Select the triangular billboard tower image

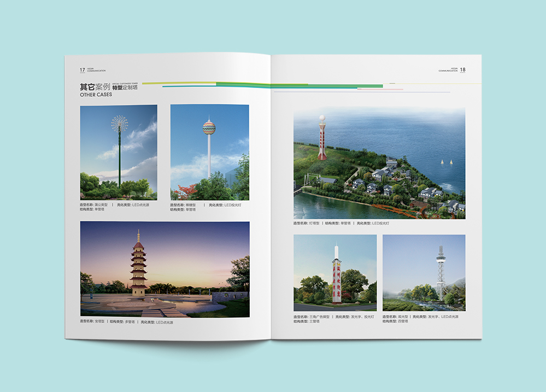(x=334, y=268)
